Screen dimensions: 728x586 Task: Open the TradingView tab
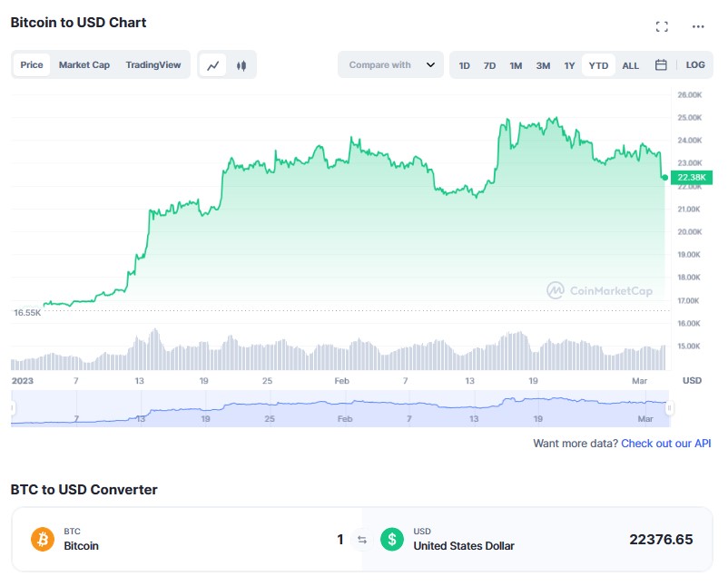tap(153, 65)
